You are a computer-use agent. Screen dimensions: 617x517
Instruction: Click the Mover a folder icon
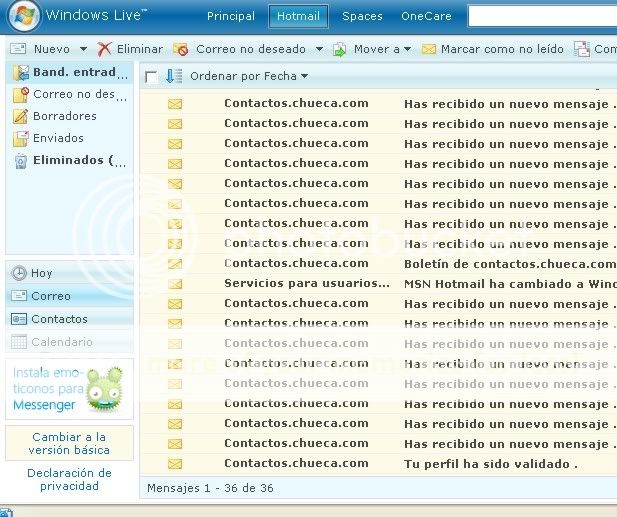click(x=340, y=50)
